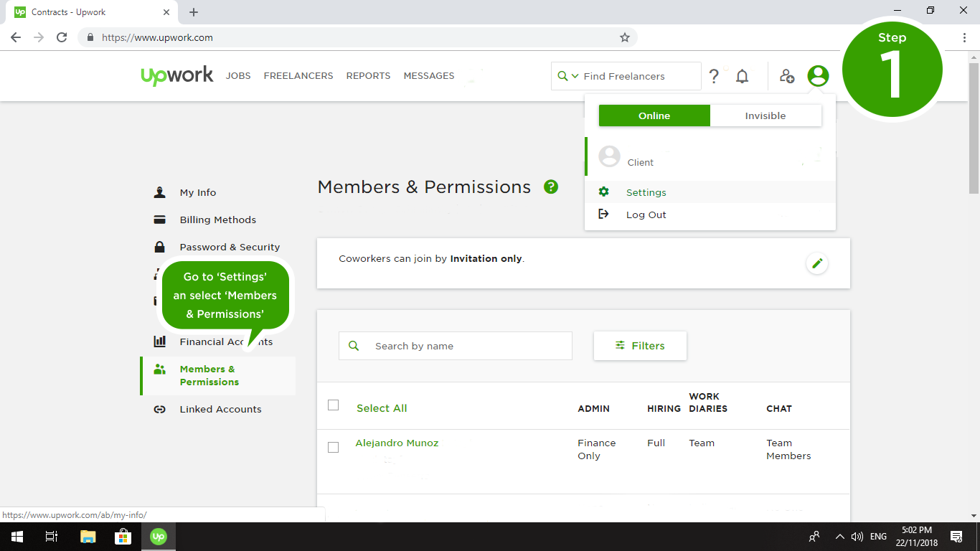Bookmark page with the star icon
The width and height of the screenshot is (980, 551).
[x=625, y=37]
